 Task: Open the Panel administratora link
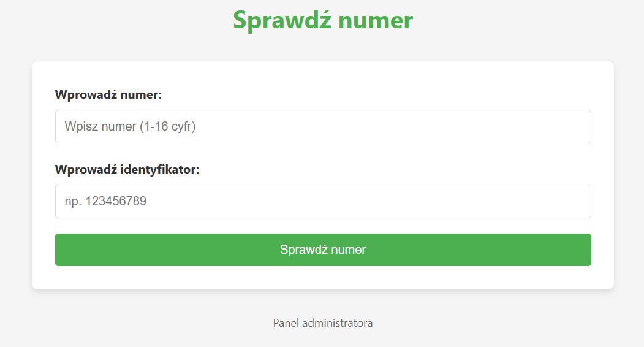click(x=323, y=323)
